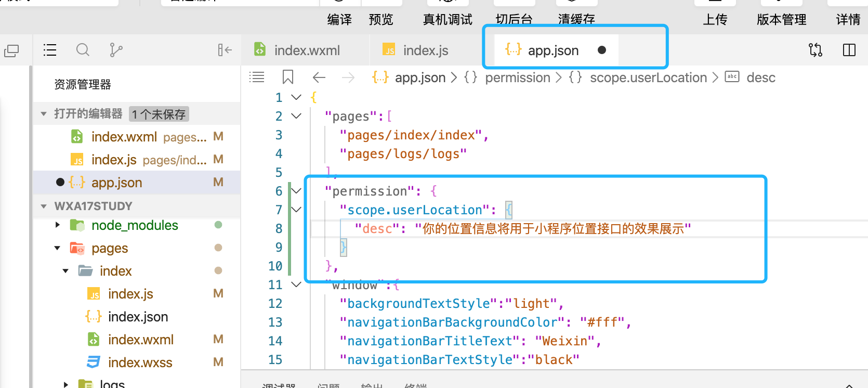Click the unsaved dot on app.json tab

[602, 50]
